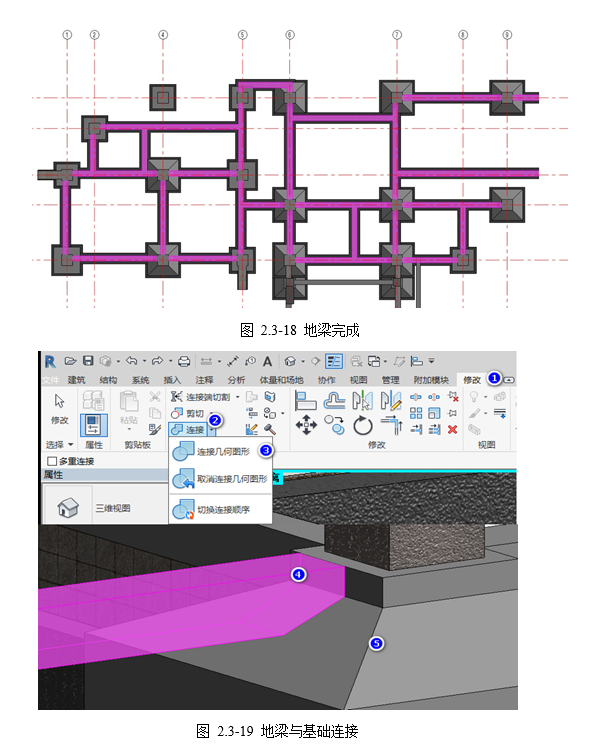The height and width of the screenshot is (745, 589).
Task: Select the 修改 ribbon tab
Action: pos(472,380)
